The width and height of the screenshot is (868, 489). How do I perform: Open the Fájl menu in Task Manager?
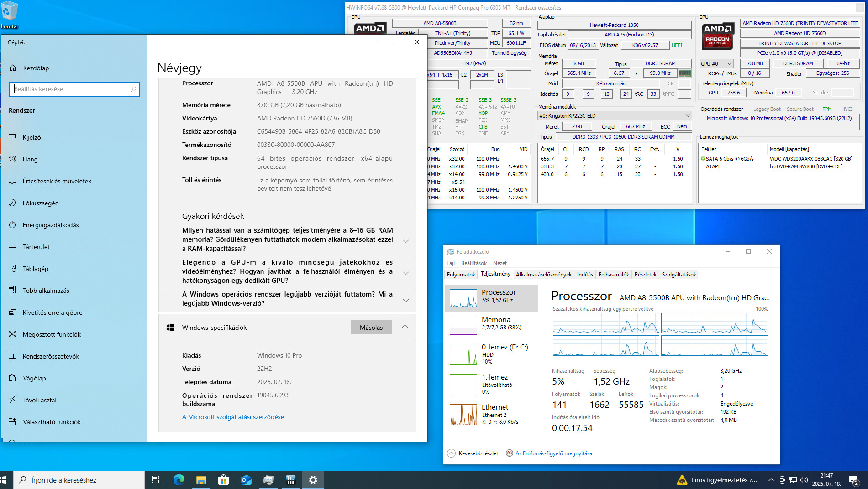(450, 263)
